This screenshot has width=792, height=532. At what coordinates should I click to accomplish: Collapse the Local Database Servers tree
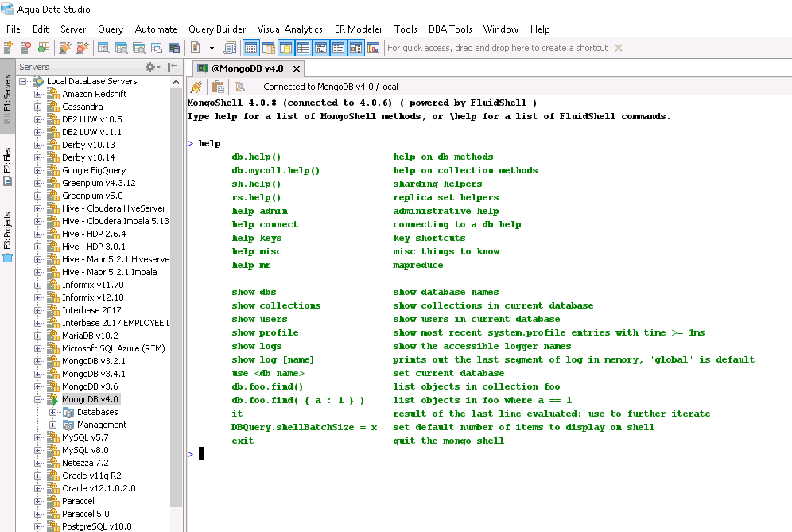pos(24,81)
